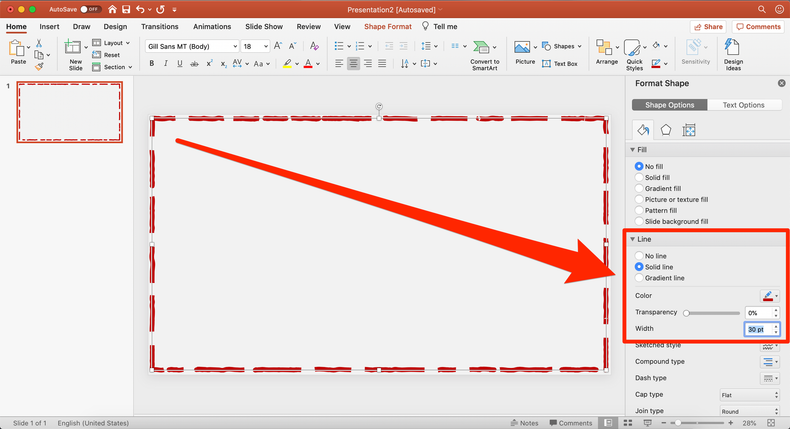This screenshot has width=790, height=429.
Task: Select the Fill & Line tab icon
Action: tap(643, 130)
